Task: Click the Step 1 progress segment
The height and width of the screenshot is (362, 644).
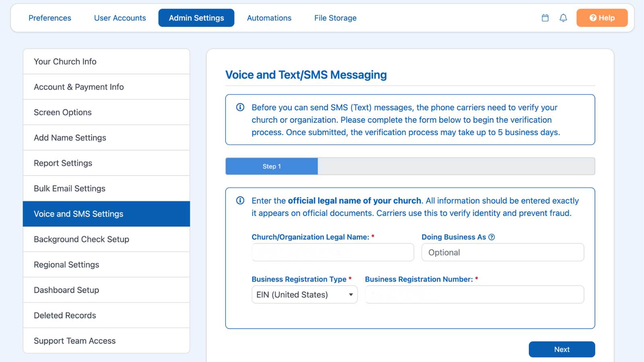Action: [272, 166]
